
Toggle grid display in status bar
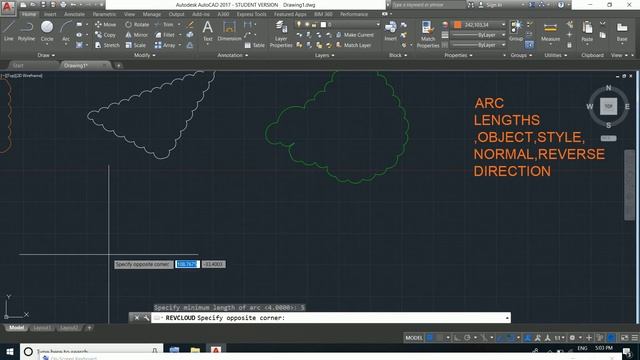pos(430,338)
